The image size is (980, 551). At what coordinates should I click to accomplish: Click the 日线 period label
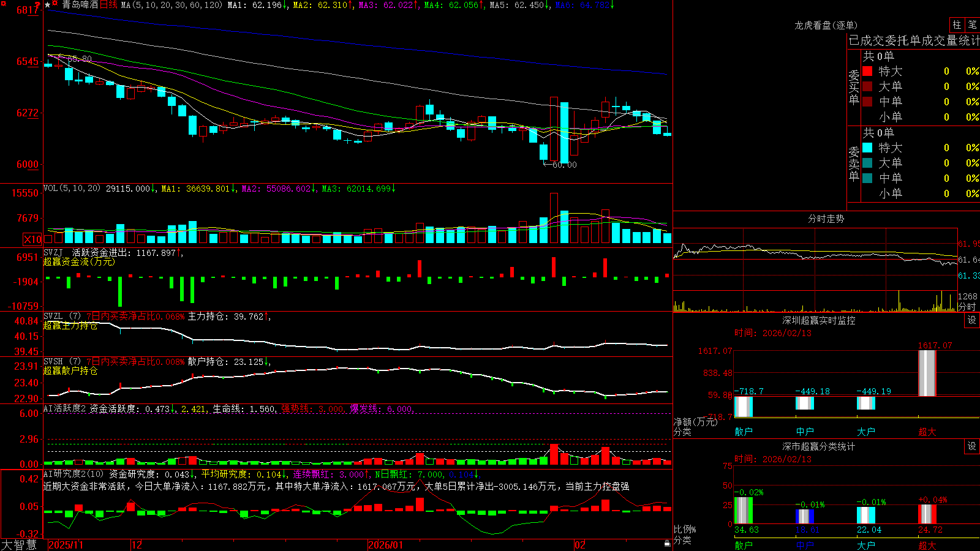coord(108,5)
